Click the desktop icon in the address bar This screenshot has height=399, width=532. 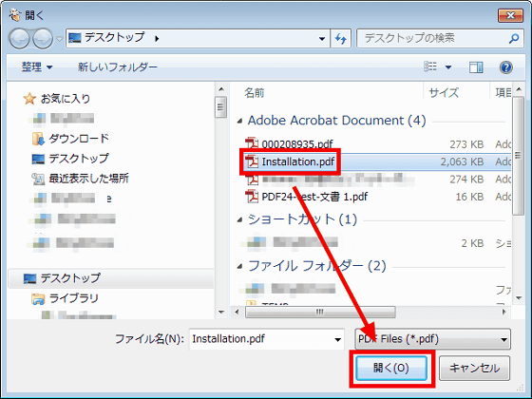tap(75, 38)
